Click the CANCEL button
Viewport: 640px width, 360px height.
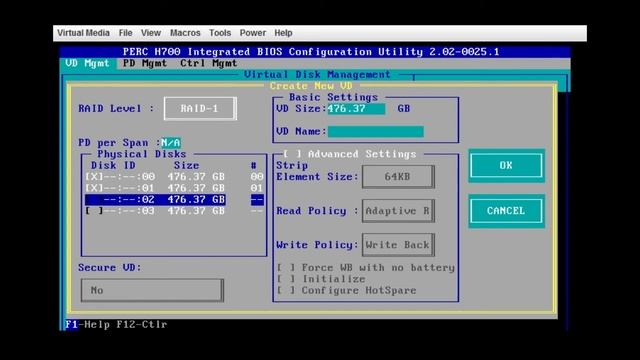(506, 211)
